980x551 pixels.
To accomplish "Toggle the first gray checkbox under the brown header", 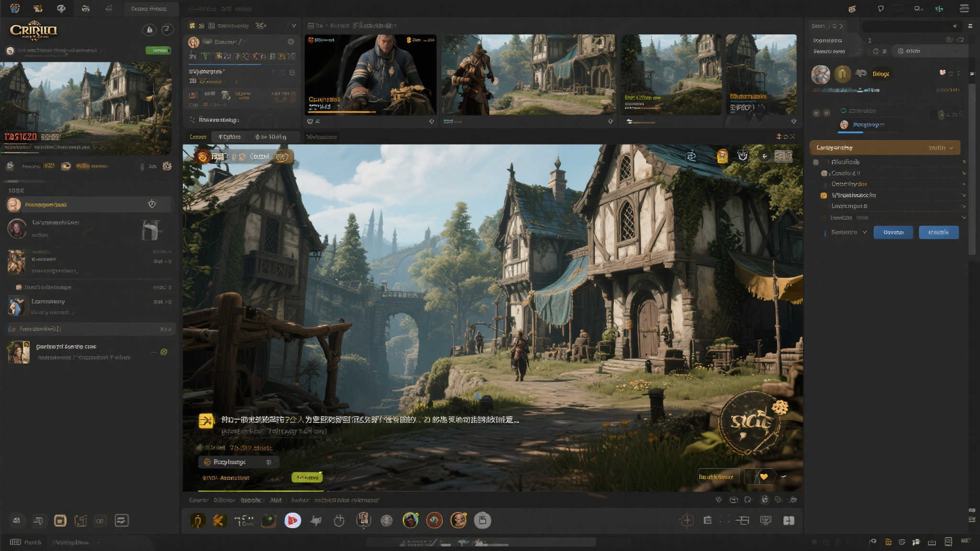I will point(816,162).
